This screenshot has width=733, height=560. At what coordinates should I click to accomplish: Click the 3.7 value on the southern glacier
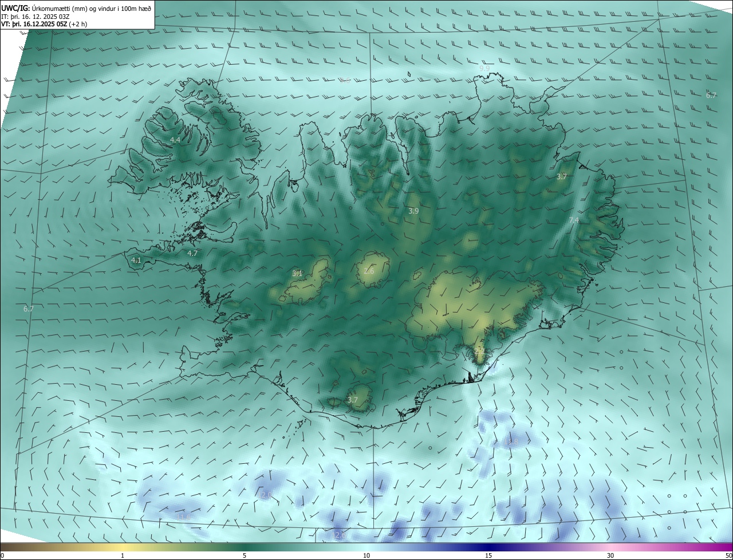(x=353, y=400)
